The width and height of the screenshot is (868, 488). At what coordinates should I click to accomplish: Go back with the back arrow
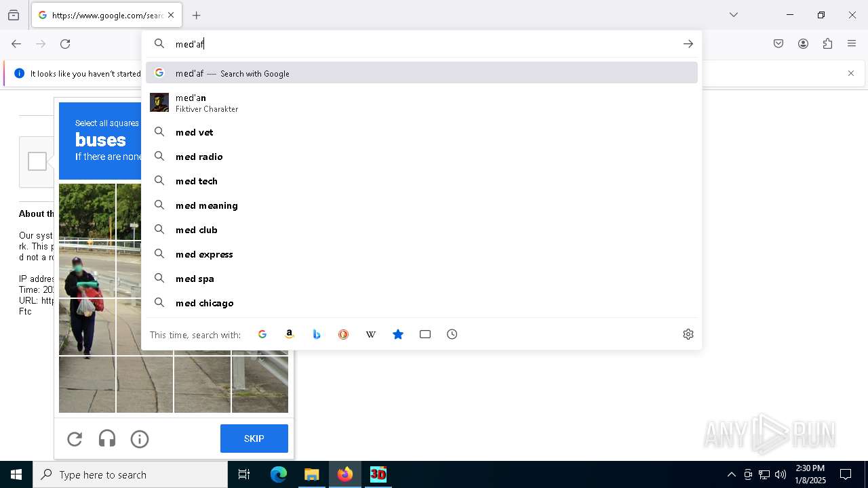point(16,44)
